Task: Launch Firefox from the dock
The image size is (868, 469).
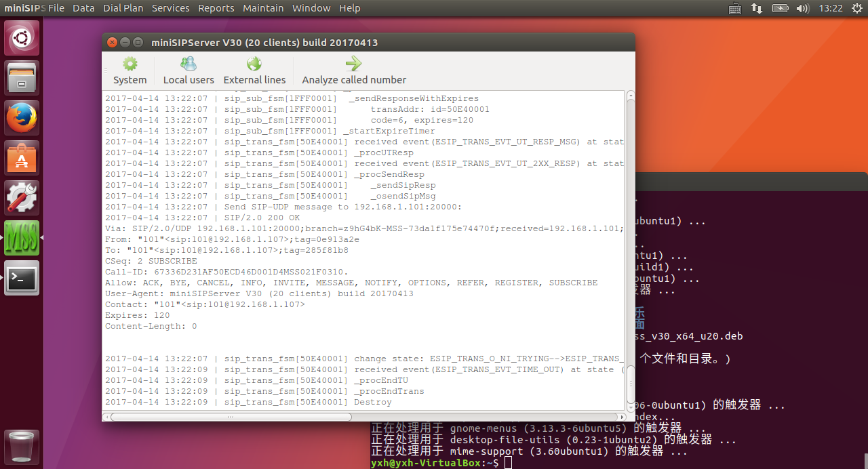Action: pyautogui.click(x=22, y=118)
